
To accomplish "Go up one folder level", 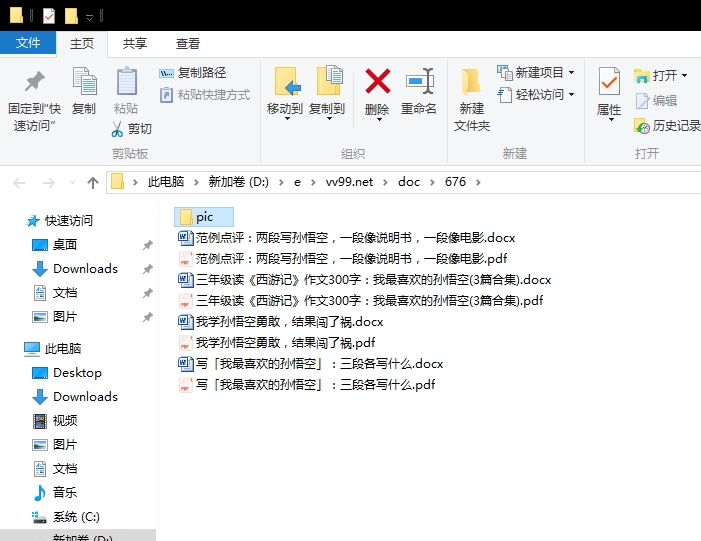I will 93,182.
